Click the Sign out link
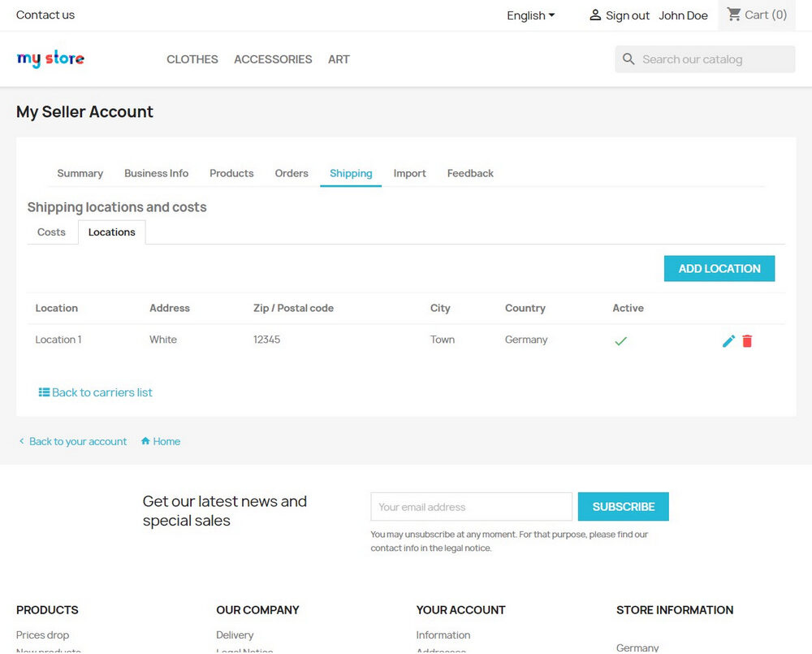Image resolution: width=812 pixels, height=654 pixels. click(628, 15)
